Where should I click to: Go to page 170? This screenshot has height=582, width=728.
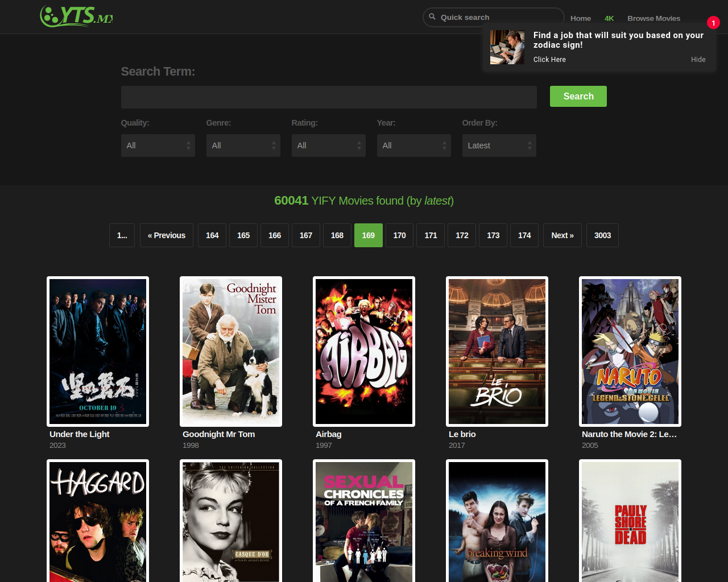click(x=400, y=235)
